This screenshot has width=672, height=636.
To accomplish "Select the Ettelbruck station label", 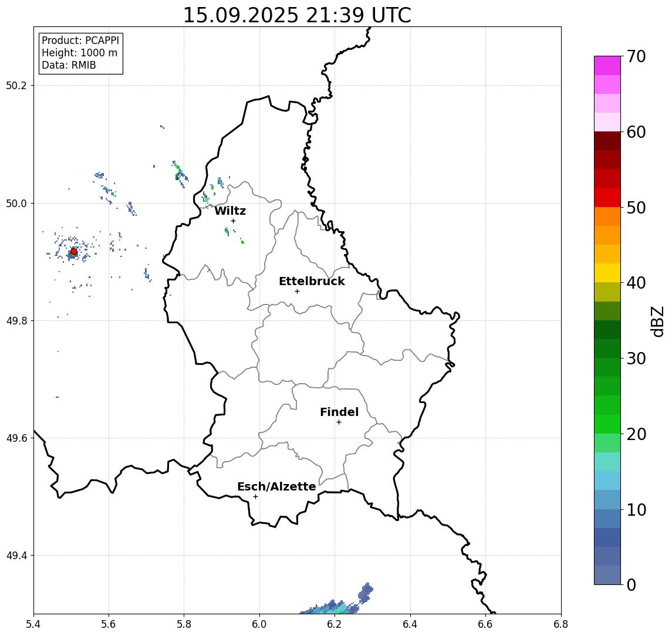I will [312, 281].
